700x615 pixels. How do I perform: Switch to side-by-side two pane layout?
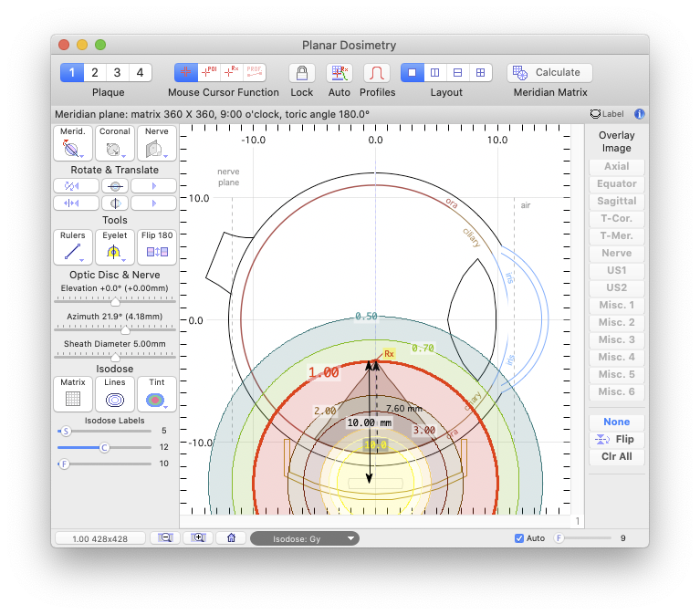[x=434, y=72]
